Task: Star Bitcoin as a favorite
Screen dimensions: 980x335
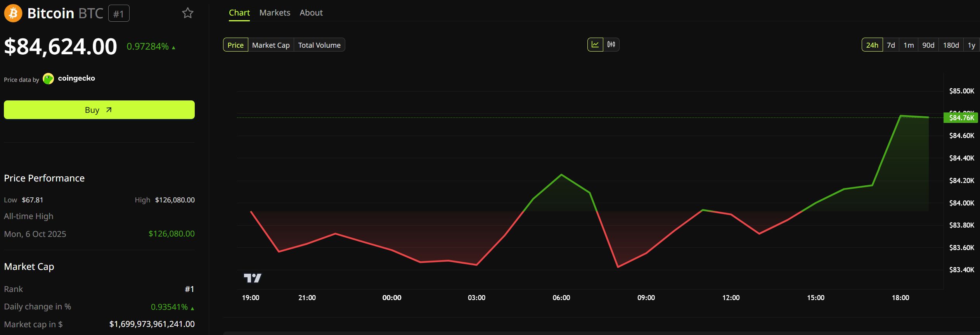Action: (188, 13)
